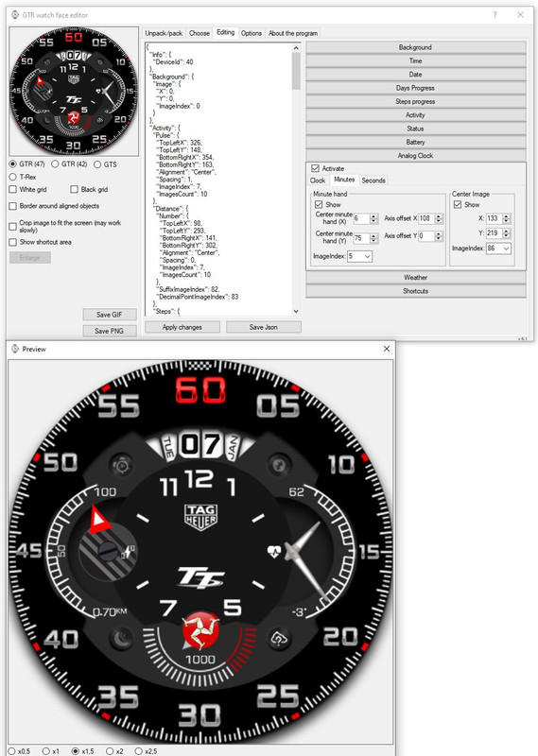Click the Center Image Y value field
This screenshot has width=538, height=756.
(494, 232)
